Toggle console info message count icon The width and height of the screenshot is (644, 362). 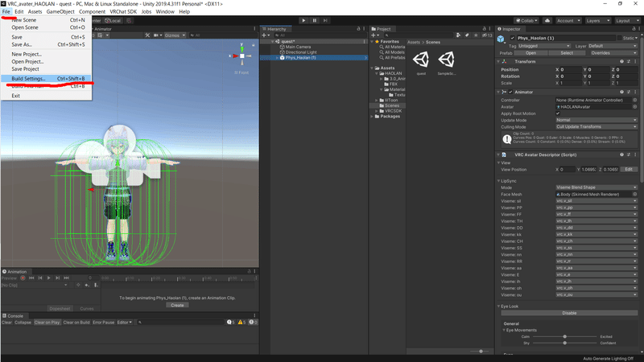tap(231, 323)
